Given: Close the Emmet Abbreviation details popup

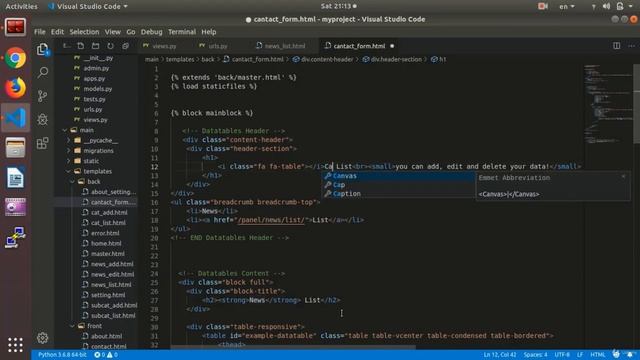Looking at the screenshot, I should click(623, 177).
